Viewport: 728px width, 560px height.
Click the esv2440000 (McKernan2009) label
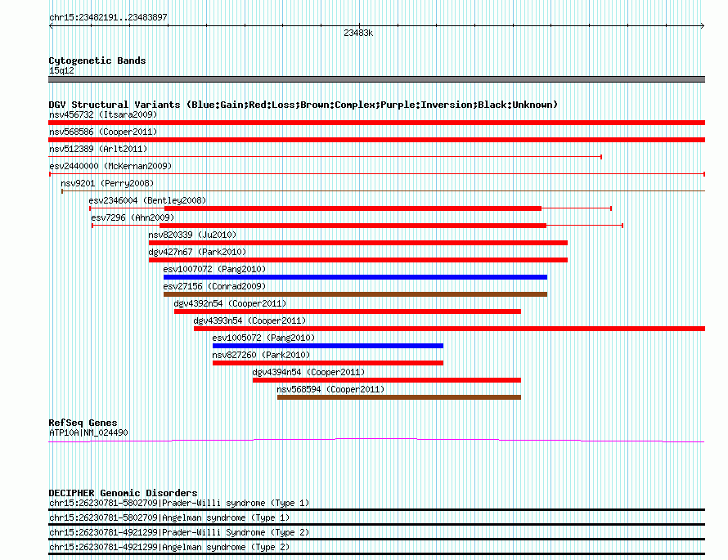tap(110, 166)
